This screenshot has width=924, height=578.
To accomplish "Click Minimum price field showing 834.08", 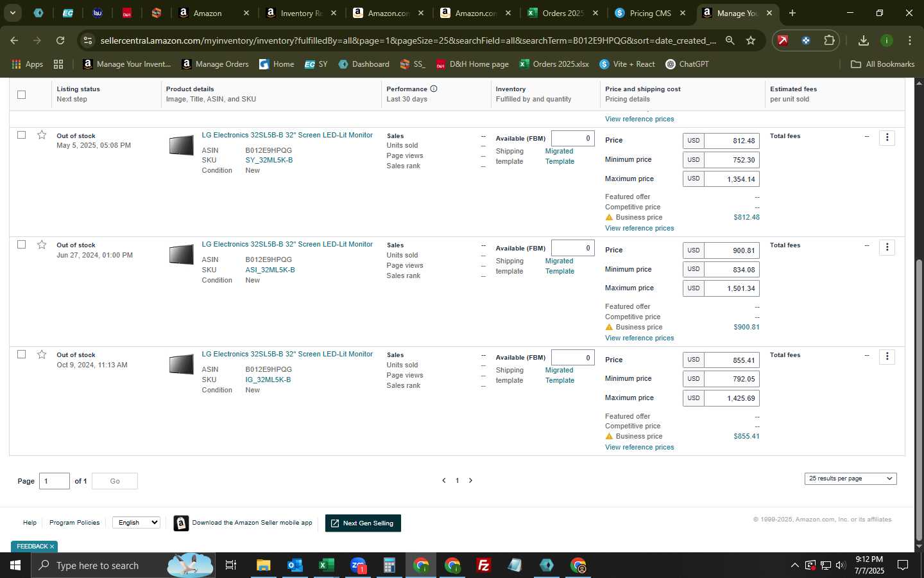I will tap(732, 270).
